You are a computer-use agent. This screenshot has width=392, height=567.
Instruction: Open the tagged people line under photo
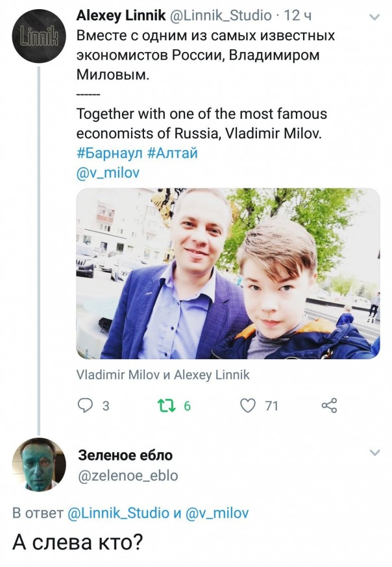click(x=163, y=375)
